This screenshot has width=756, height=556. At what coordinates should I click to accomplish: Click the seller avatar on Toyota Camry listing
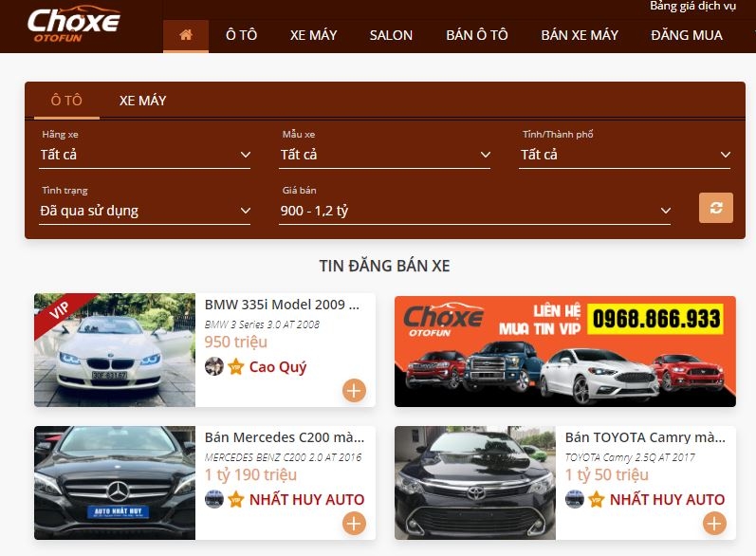574,499
